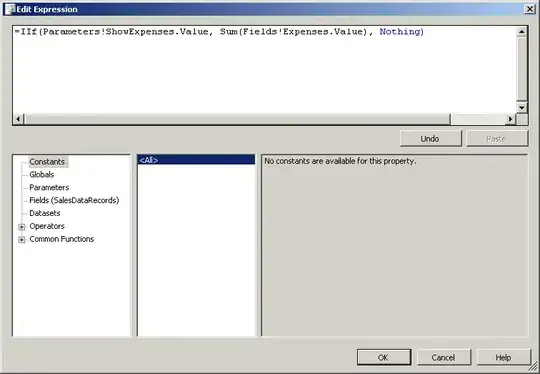
Task: Select Fields (SalesDataRecords) category
Action: [x=74, y=200]
